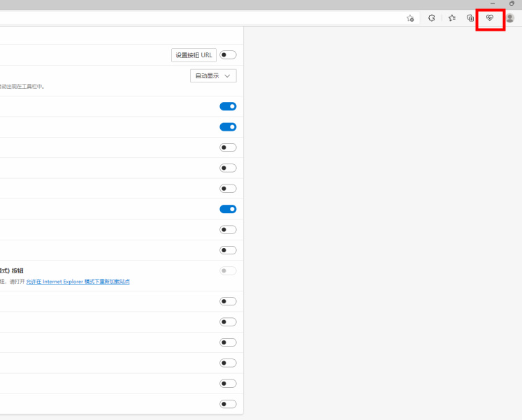Screen dimensions: 522x420
Task: Turn off the second enabled blue toggle
Action: coord(228,127)
